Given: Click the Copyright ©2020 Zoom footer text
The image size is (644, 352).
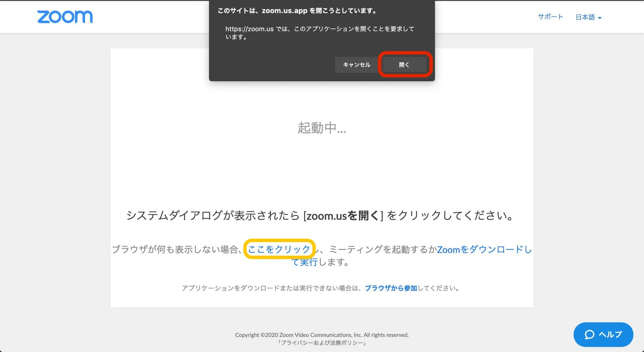Looking at the screenshot, I should (322, 335).
